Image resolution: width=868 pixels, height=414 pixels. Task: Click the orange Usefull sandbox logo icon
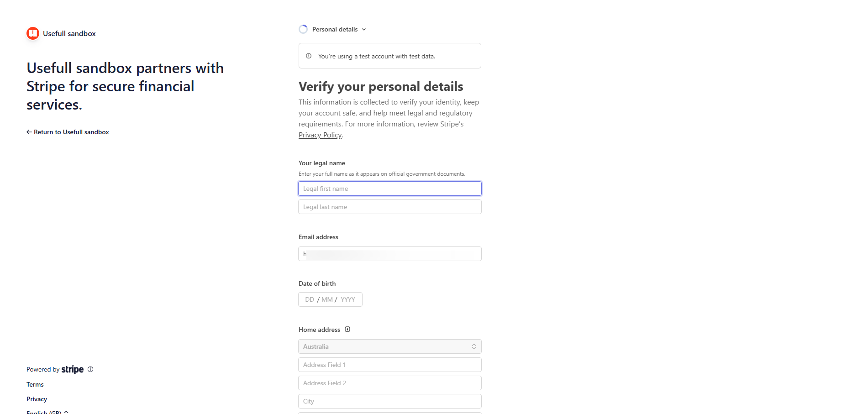click(32, 33)
